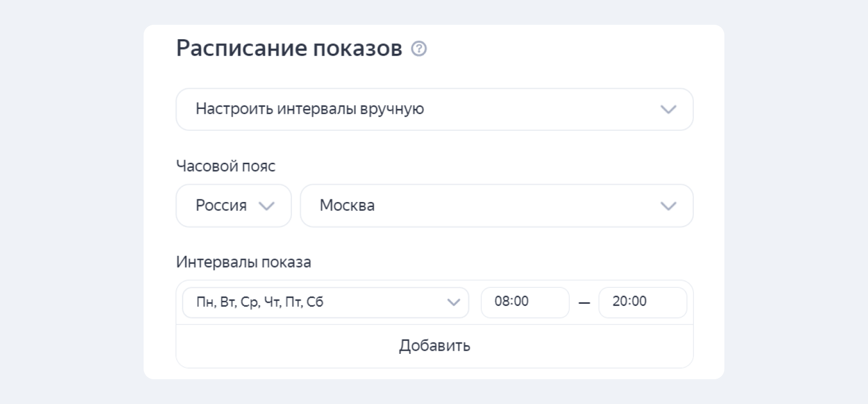
Task: Click the Пн, Вт, Ср weekday list text
Action: coord(260,302)
